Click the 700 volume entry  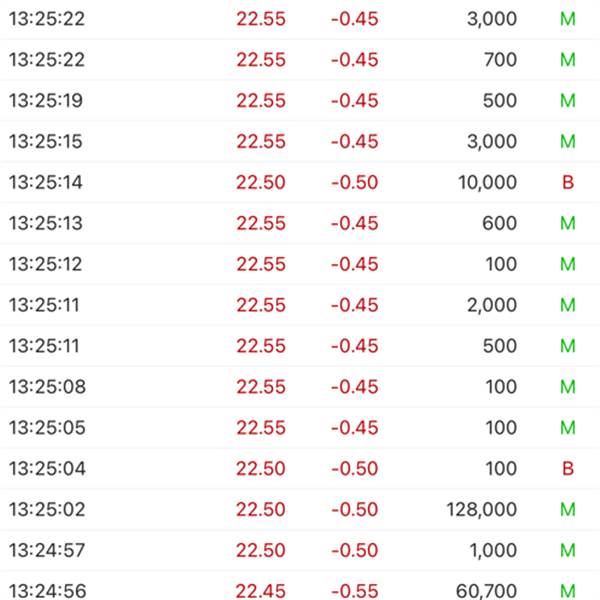click(x=500, y=60)
